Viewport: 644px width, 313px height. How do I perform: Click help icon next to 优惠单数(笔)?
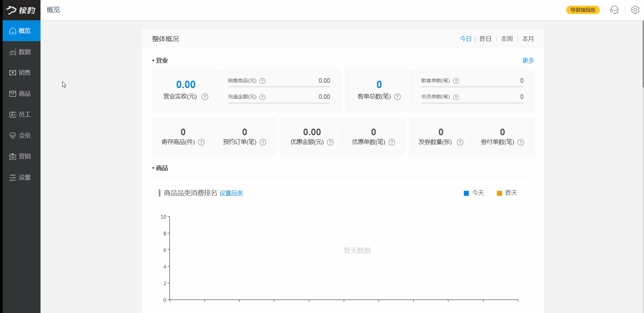click(392, 142)
